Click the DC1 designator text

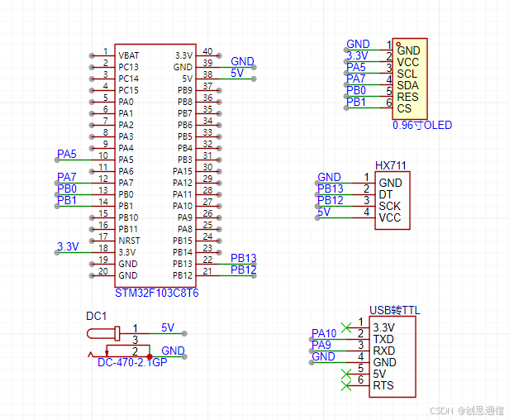[96, 316]
